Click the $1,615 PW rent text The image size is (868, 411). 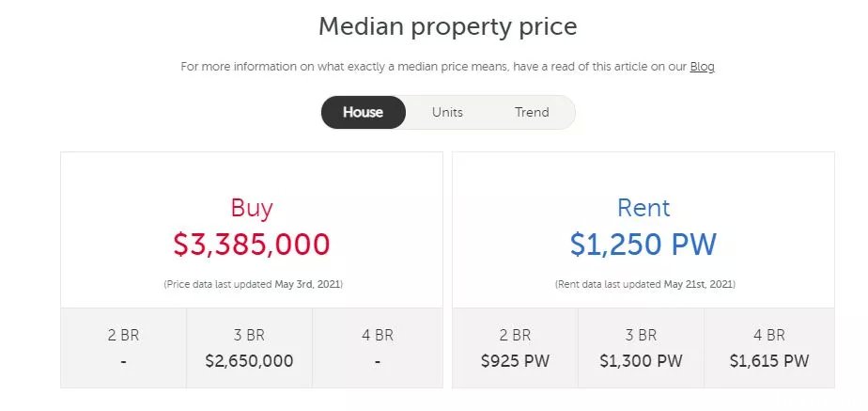point(769,361)
